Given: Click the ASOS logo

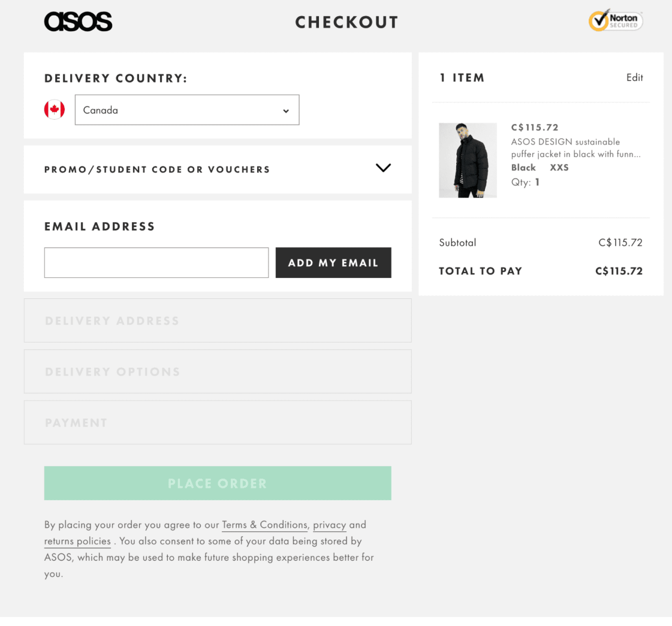Looking at the screenshot, I should (78, 21).
